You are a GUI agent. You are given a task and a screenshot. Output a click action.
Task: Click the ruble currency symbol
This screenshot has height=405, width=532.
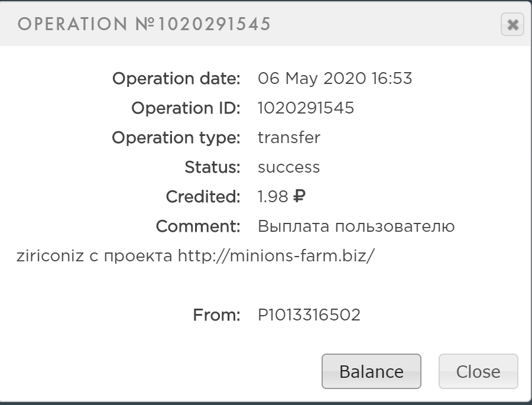(299, 197)
